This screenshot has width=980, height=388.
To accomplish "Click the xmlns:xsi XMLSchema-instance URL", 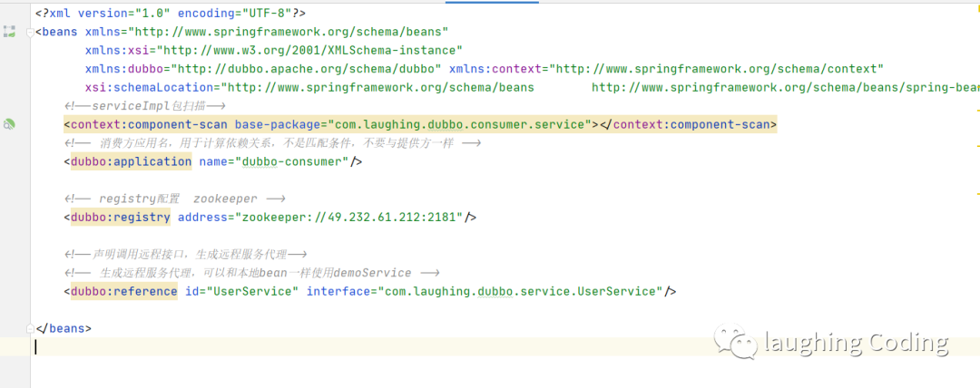I will point(310,51).
